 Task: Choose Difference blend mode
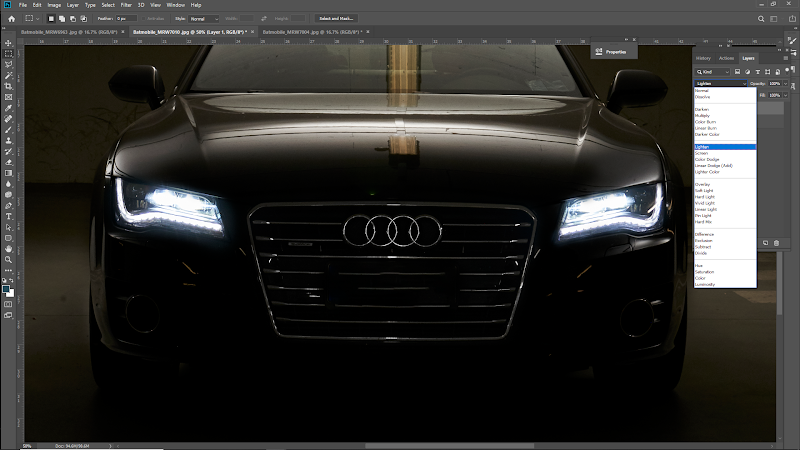tap(704, 234)
